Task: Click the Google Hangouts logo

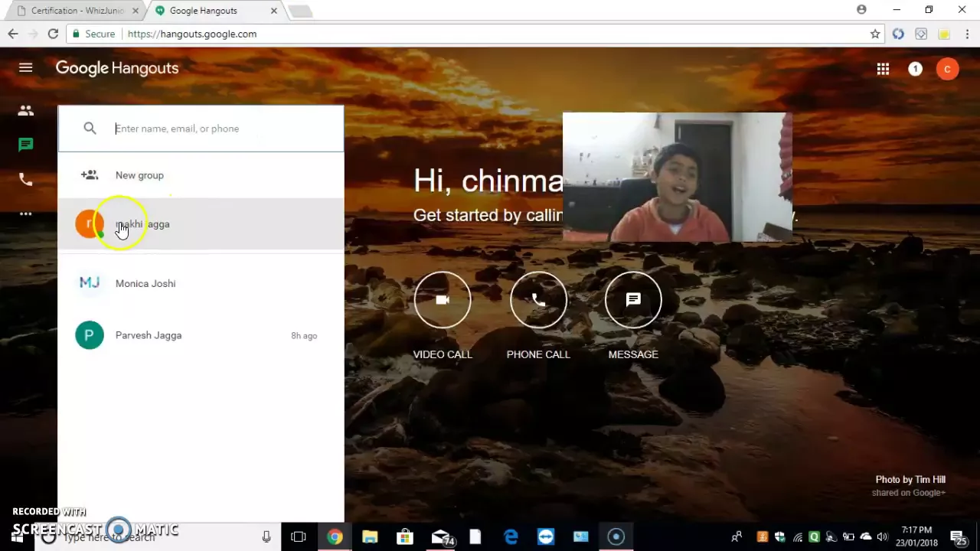Action: (x=117, y=68)
